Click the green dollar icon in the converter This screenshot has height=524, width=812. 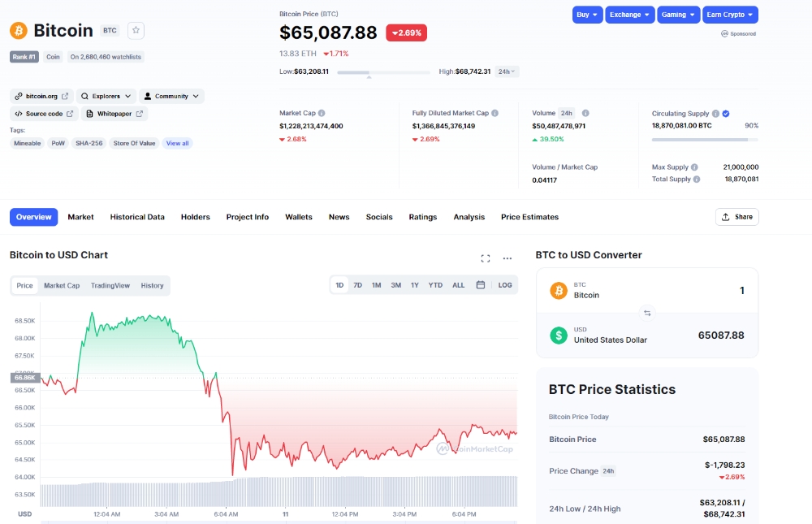(559, 336)
